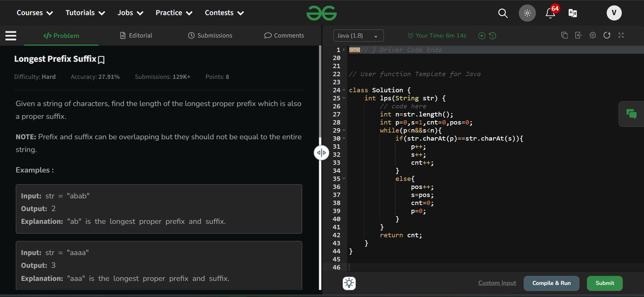This screenshot has width=644, height=297.
Task: Click the line 'int p=0,s=1,cnt=0,pos=0;'
Action: pos(426,122)
